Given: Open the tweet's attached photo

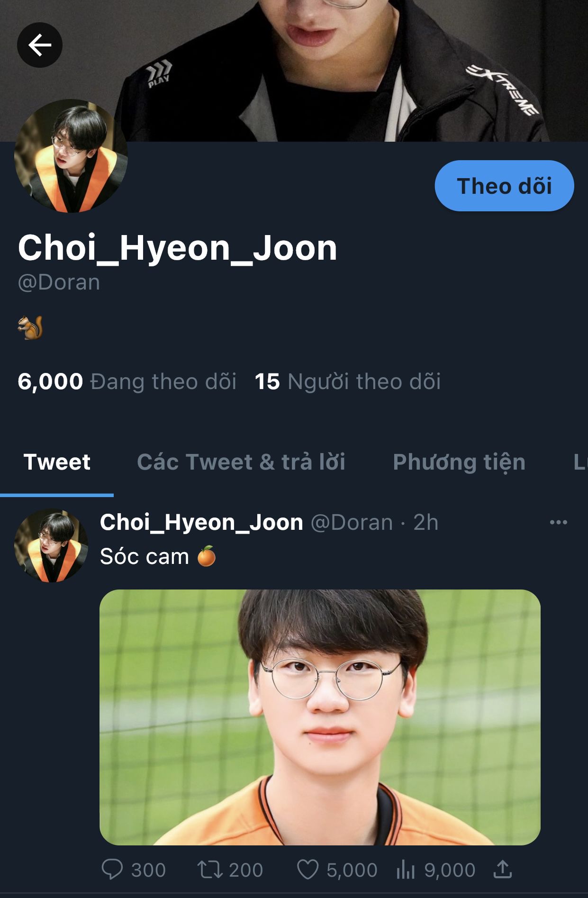Looking at the screenshot, I should [320, 717].
